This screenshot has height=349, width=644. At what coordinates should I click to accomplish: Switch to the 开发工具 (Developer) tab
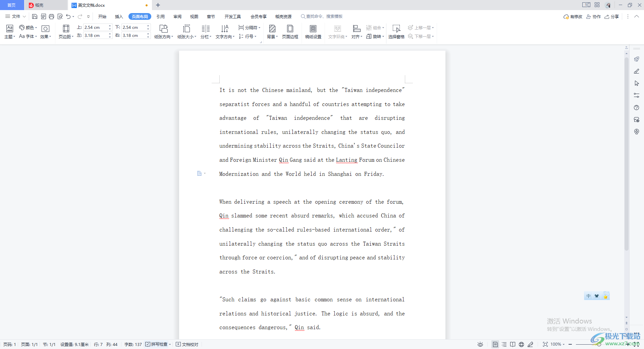point(233,16)
